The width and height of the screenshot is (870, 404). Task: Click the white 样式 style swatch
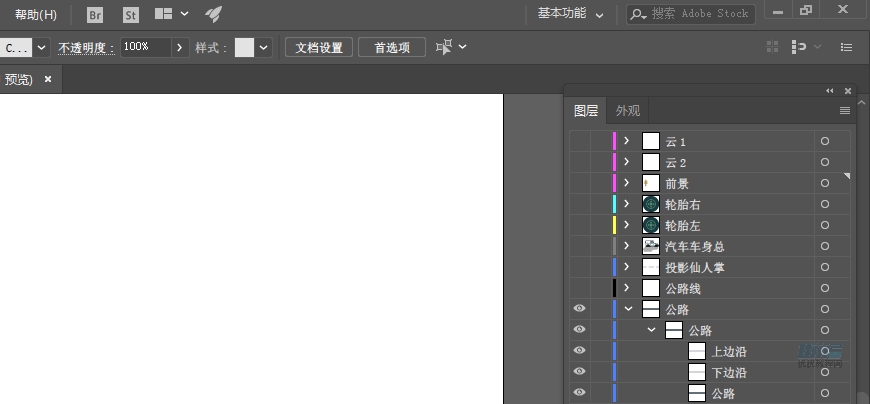[245, 47]
